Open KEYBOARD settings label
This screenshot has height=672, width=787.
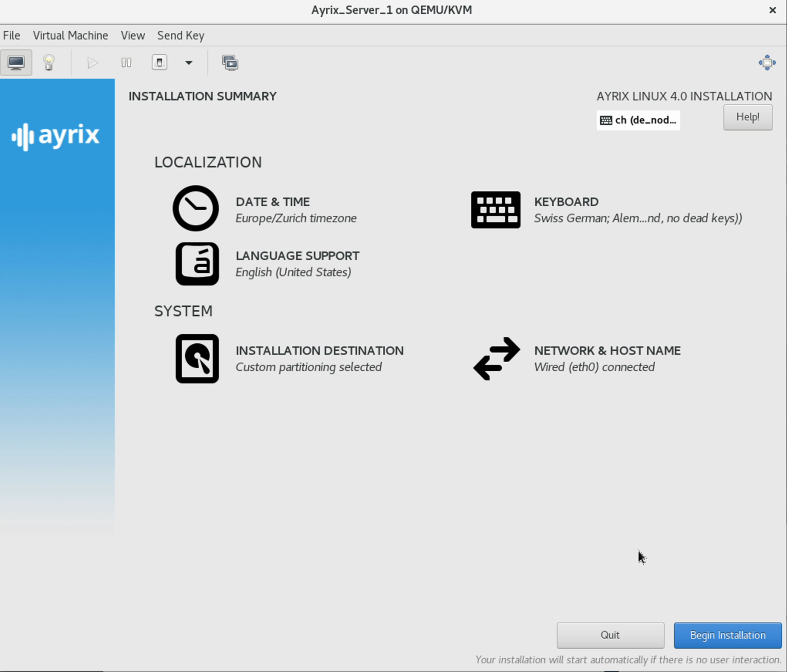[x=566, y=202]
